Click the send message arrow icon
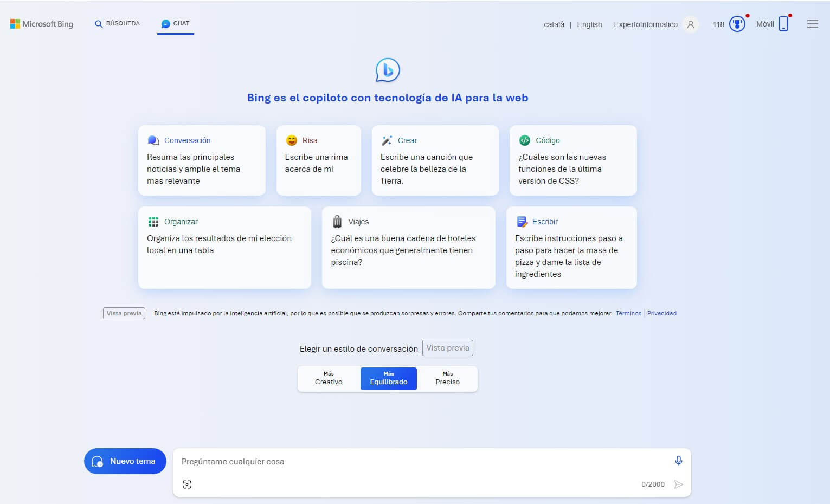The height and width of the screenshot is (504, 830). [x=678, y=484]
